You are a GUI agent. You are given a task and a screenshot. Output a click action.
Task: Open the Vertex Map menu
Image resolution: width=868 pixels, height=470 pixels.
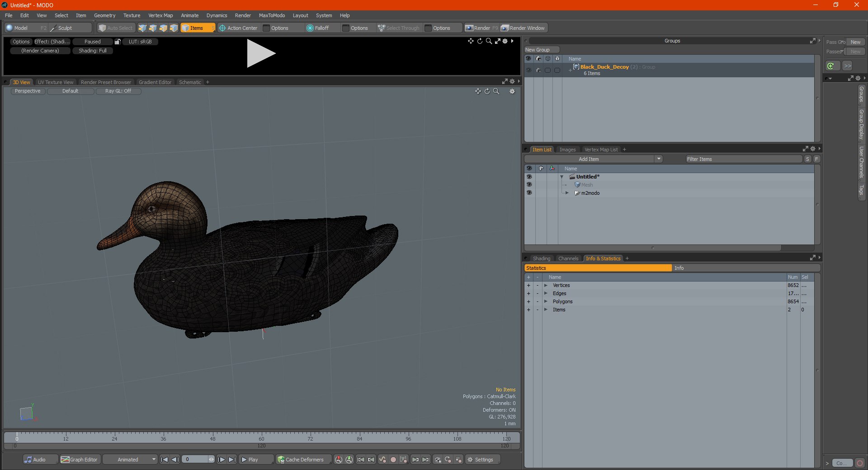(x=160, y=15)
